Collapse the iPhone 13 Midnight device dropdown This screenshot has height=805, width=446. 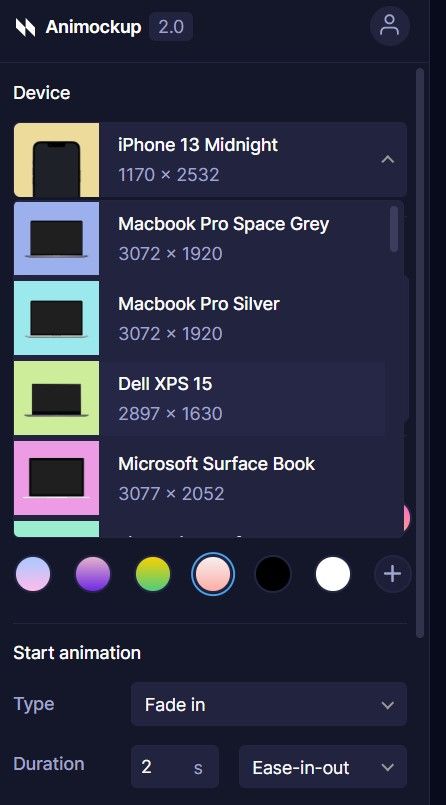[x=387, y=160]
